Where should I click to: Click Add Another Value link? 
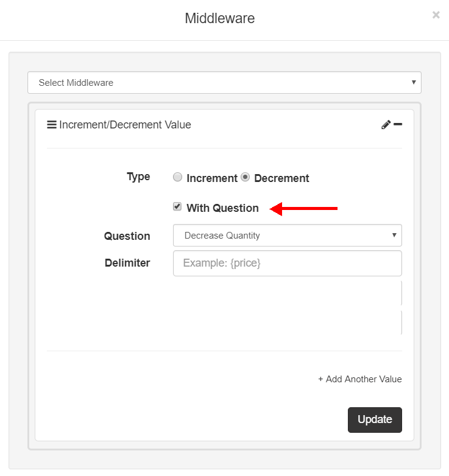pyautogui.click(x=359, y=379)
